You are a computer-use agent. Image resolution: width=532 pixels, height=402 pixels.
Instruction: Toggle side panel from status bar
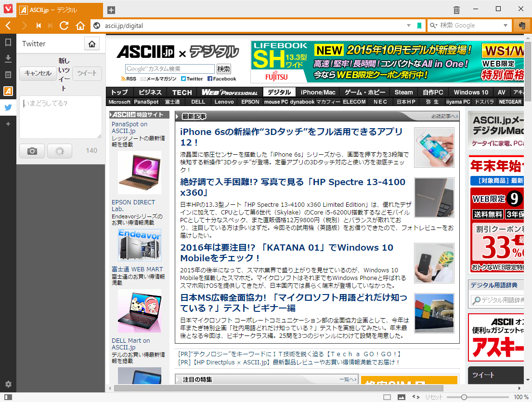tap(8, 397)
